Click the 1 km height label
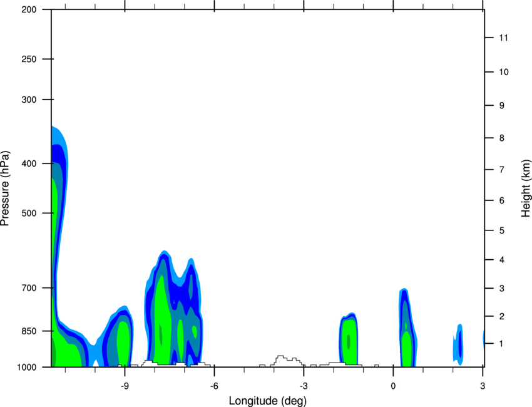The image size is (532, 407). point(501,344)
